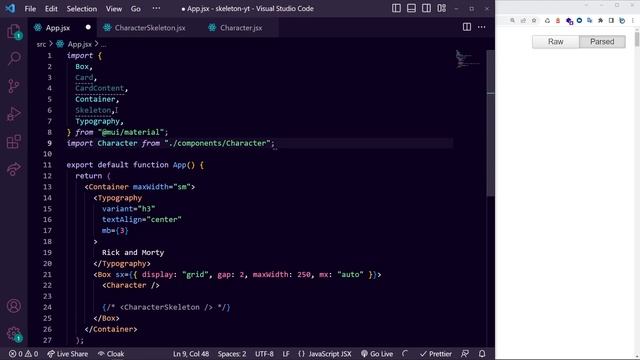640x360 pixels.
Task: Open notifications with the bell icon
Action: [x=482, y=354]
